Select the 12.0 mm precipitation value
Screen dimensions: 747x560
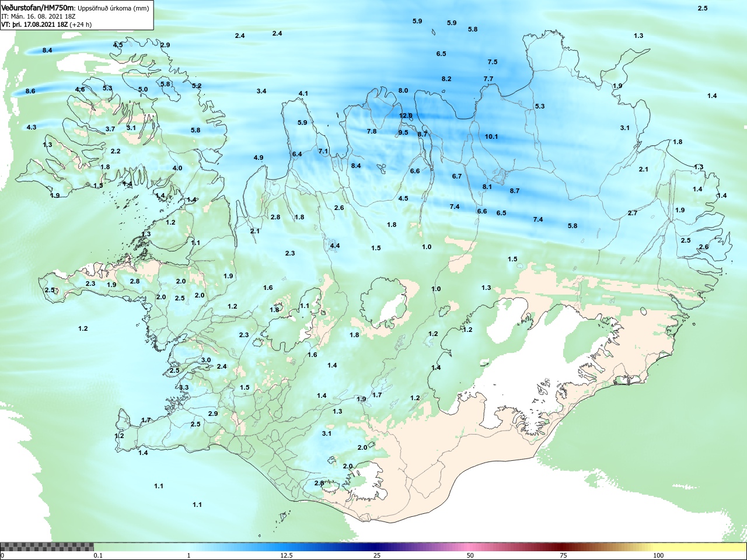[x=406, y=116]
